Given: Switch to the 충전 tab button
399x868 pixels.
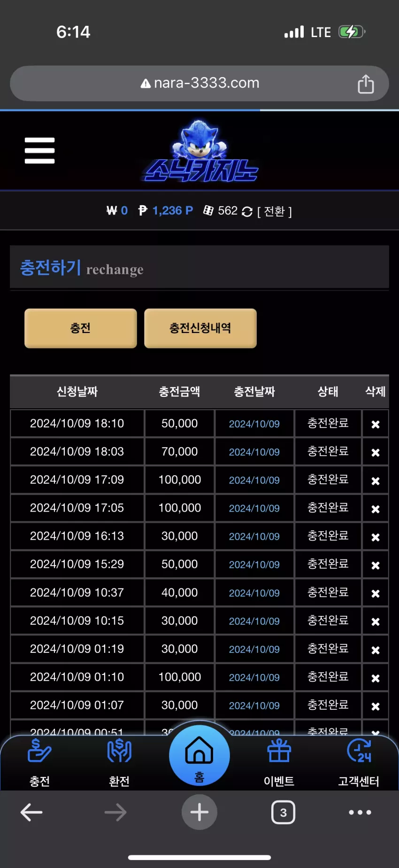Looking at the screenshot, I should (x=81, y=328).
